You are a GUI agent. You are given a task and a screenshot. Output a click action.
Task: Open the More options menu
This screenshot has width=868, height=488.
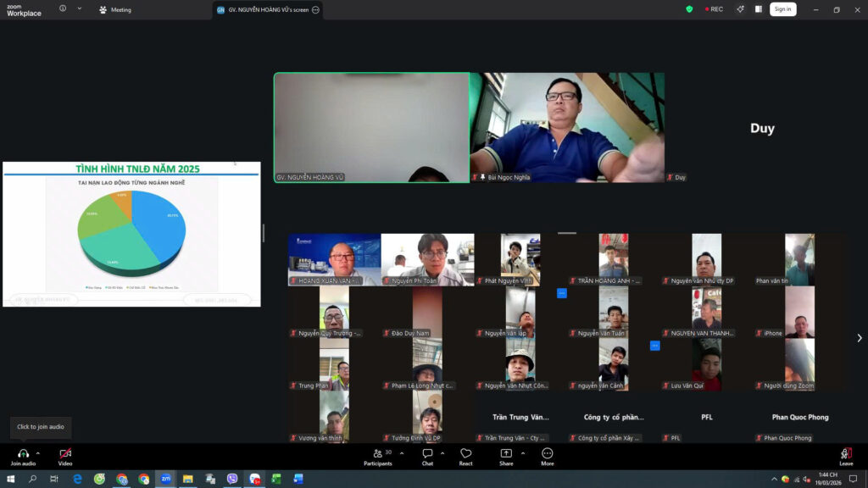click(547, 454)
